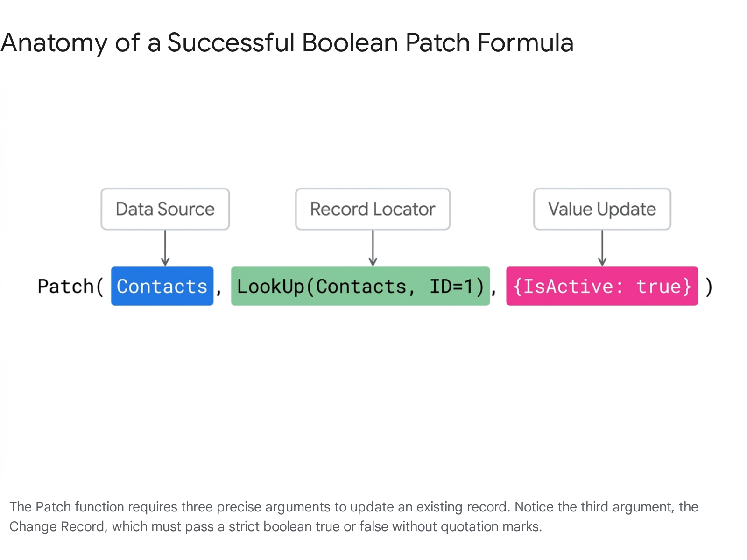The height and width of the screenshot is (560, 747).
Task: Click the caption line starting "Change Record"
Action: click(x=275, y=526)
